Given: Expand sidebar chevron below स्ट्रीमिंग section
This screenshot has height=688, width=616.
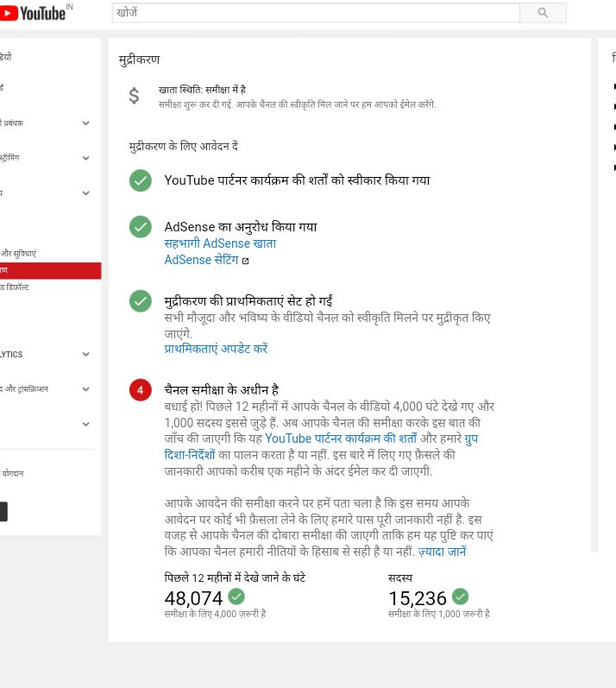Looking at the screenshot, I should 86,193.
